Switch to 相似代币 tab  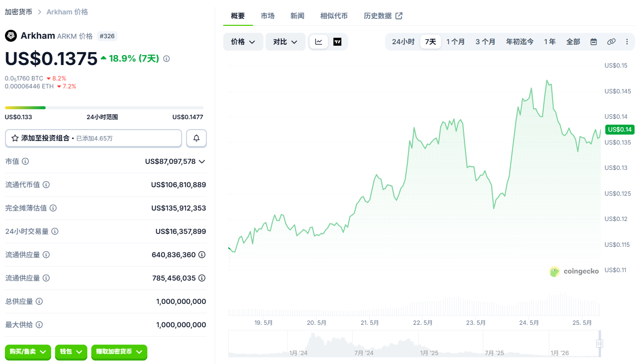click(334, 16)
